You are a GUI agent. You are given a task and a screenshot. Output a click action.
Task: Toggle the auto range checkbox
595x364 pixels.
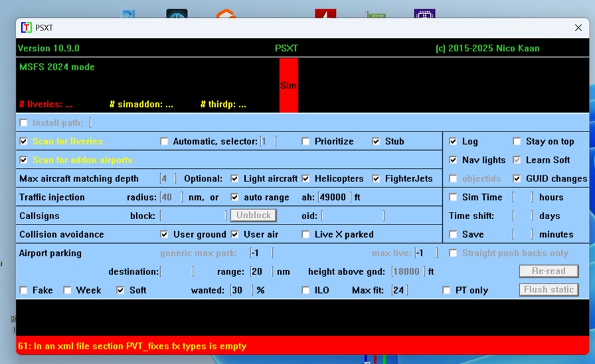(234, 197)
